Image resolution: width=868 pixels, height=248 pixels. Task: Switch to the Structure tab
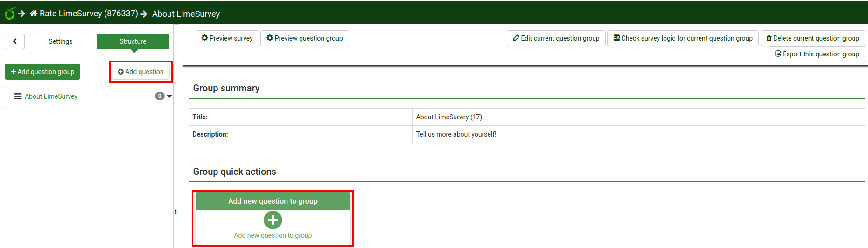click(x=133, y=41)
